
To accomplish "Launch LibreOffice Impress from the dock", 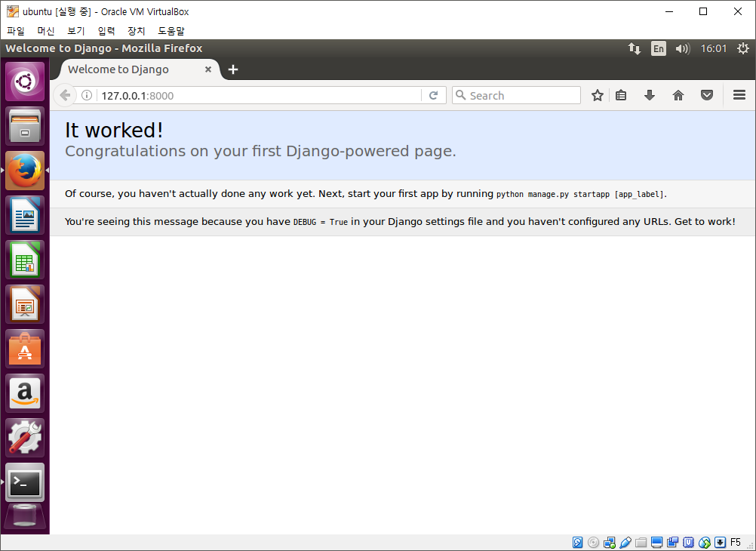I will point(25,304).
